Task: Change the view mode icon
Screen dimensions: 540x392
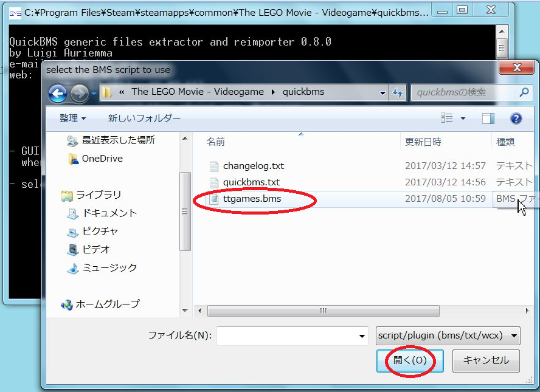Action: 447,118
